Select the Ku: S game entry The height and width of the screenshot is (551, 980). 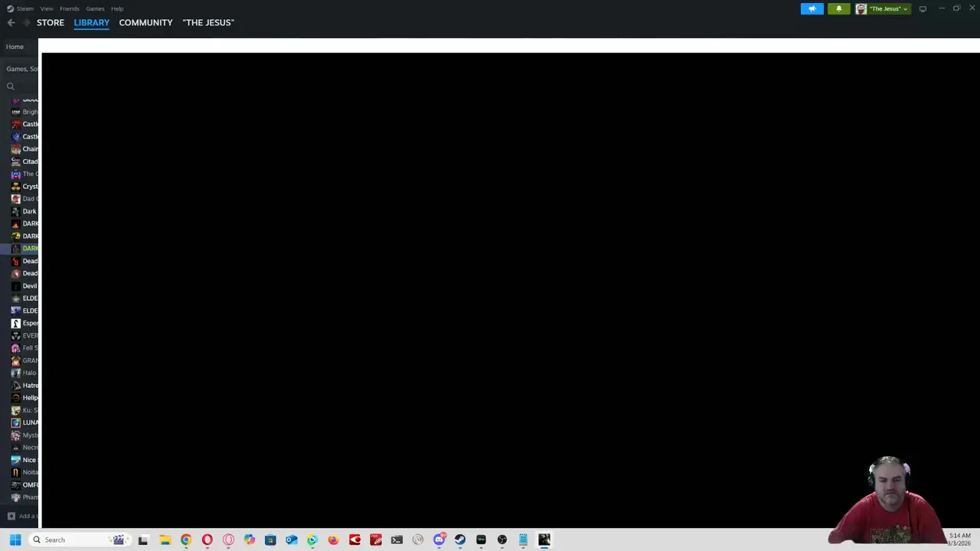(24, 410)
